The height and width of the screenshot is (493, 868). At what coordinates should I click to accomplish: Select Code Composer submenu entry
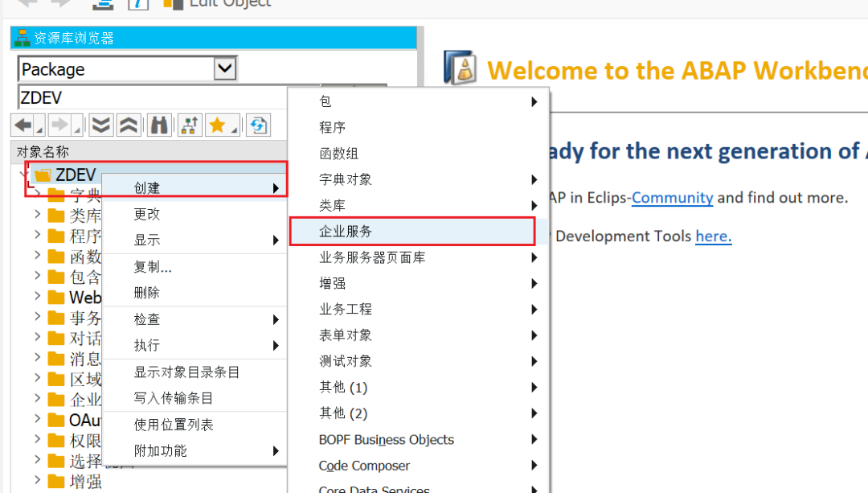[x=419, y=466]
